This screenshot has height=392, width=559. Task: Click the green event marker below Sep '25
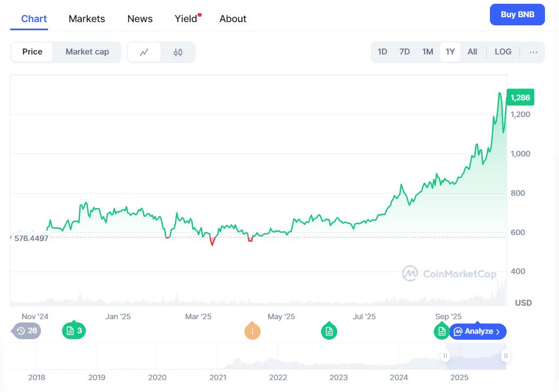(x=441, y=331)
